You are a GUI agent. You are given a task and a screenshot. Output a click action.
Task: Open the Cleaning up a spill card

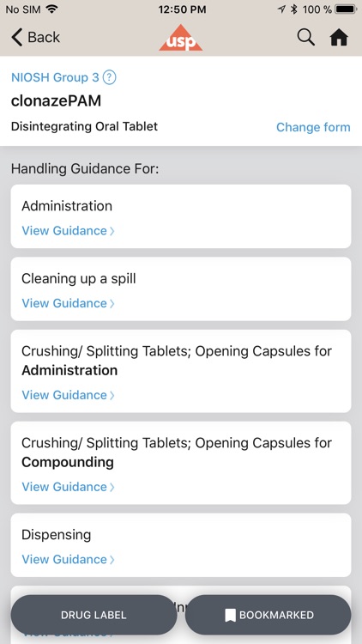click(181, 289)
